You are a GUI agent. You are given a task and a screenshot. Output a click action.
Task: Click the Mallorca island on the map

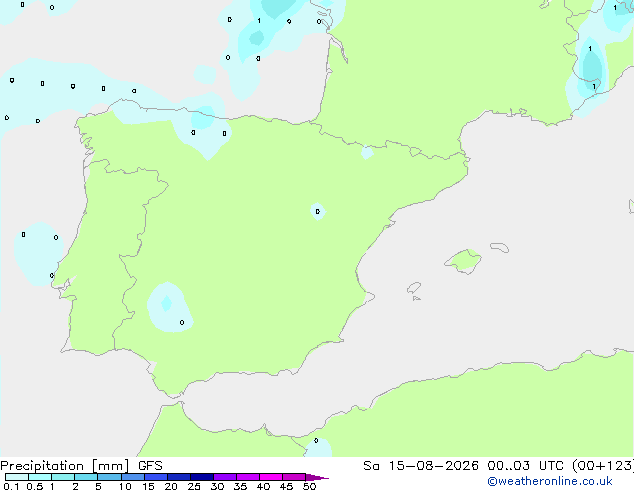[463, 261]
